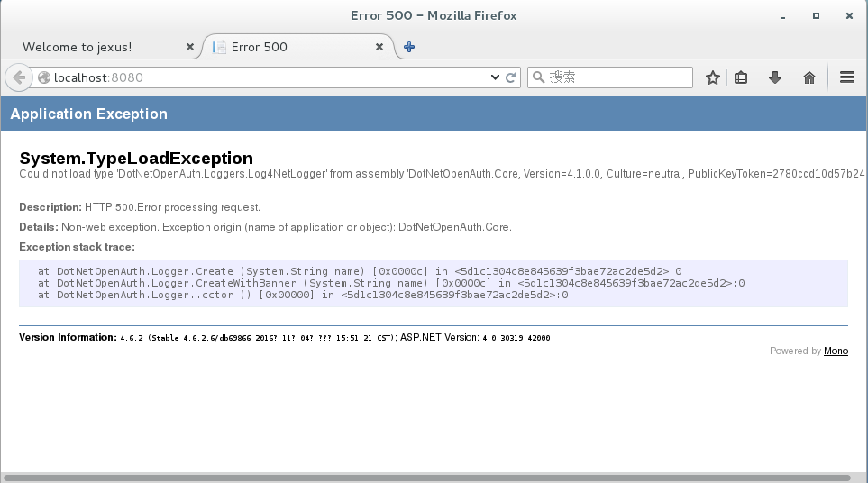This screenshot has height=483, width=868.
Task: Open a new tab with the plus icon
Action: (x=409, y=47)
